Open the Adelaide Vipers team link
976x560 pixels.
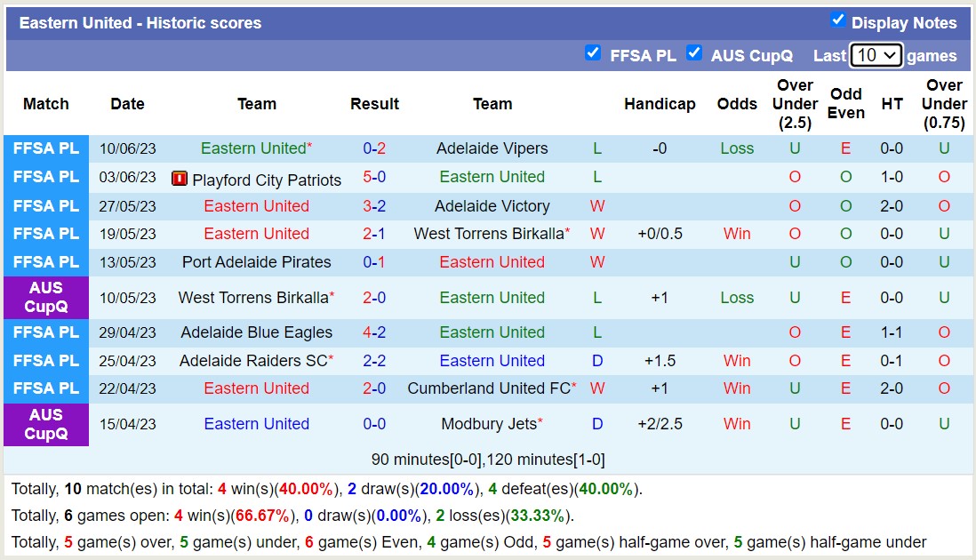492,148
